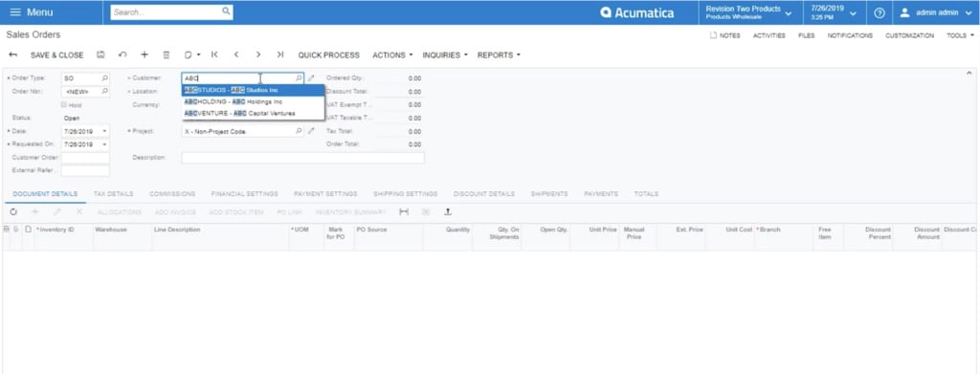Go to next record arrow

click(x=258, y=55)
